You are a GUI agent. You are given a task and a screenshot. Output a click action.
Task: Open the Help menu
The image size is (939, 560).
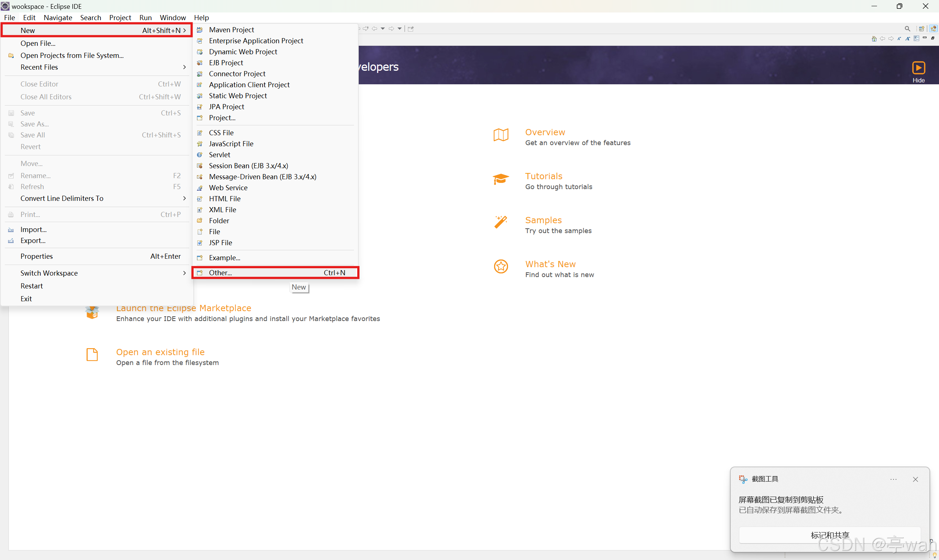pyautogui.click(x=201, y=17)
